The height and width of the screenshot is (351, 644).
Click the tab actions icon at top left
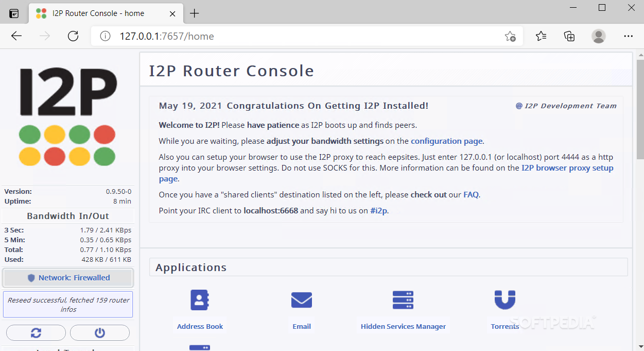(14, 13)
